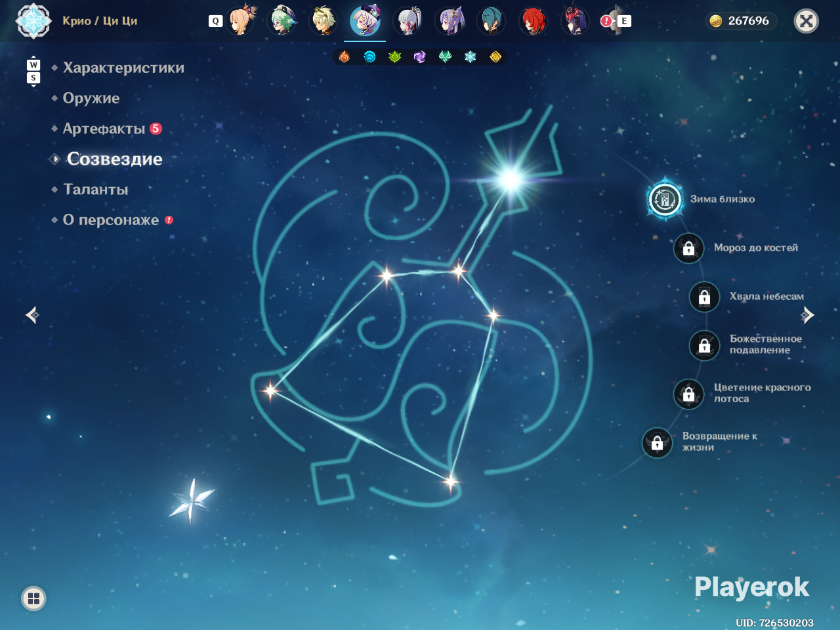Select Keqing's purple-haired avatar

450,20
